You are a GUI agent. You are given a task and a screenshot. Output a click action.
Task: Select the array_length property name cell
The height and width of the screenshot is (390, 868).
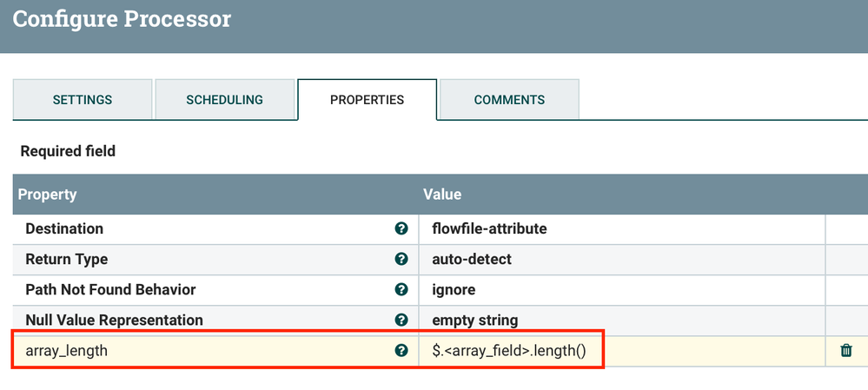(x=67, y=351)
